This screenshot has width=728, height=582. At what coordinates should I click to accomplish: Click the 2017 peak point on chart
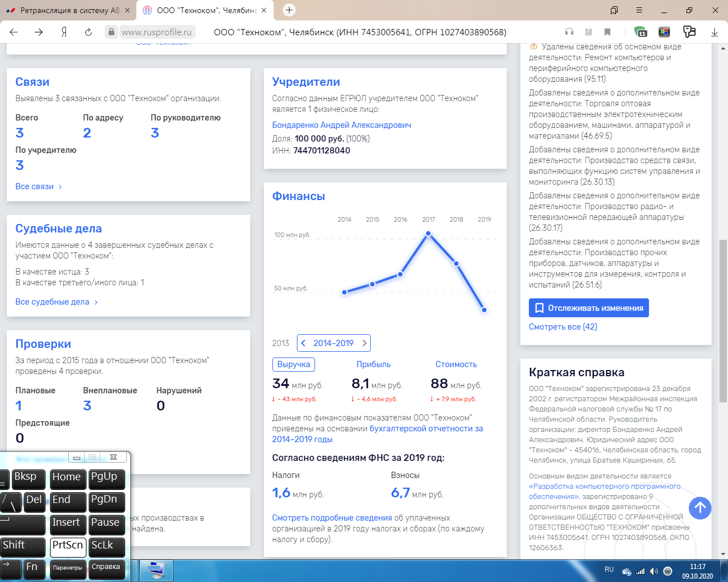pos(428,234)
